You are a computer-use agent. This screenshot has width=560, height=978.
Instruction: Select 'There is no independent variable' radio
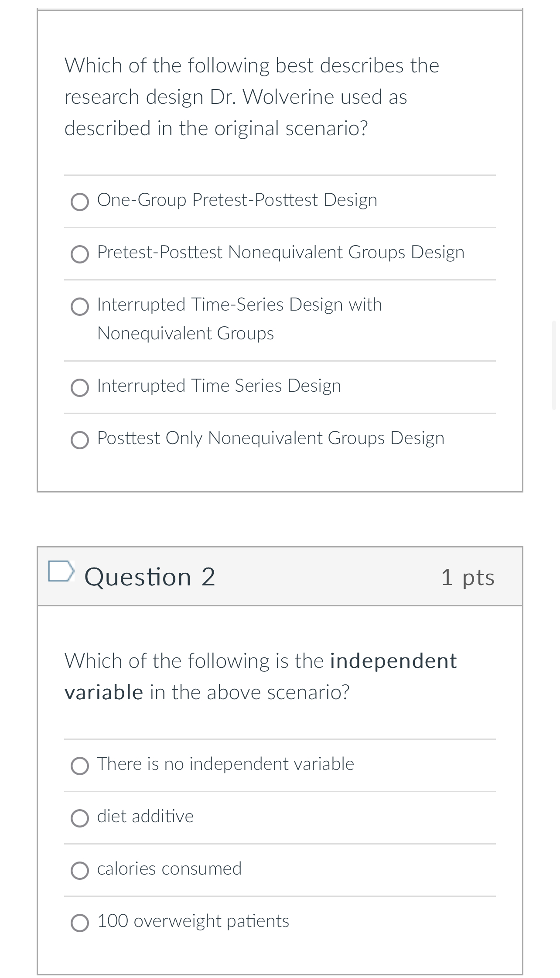[80, 766]
